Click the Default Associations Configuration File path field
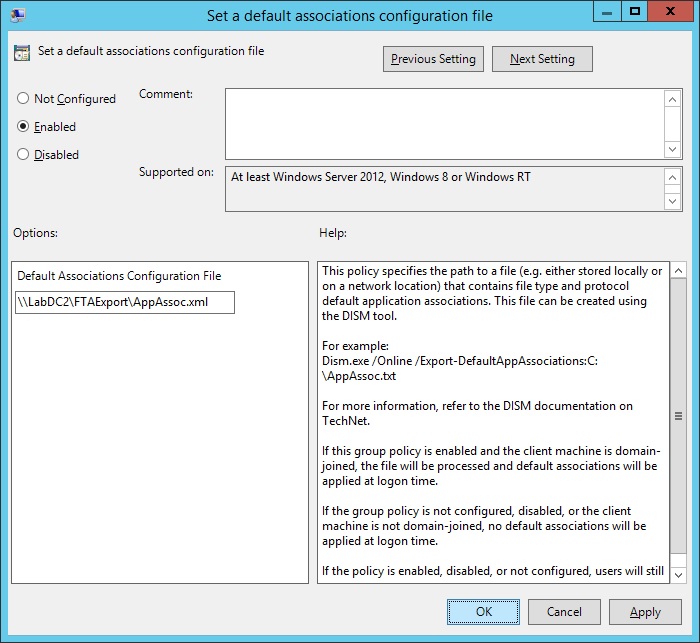This screenshot has width=700, height=643. pos(125,302)
